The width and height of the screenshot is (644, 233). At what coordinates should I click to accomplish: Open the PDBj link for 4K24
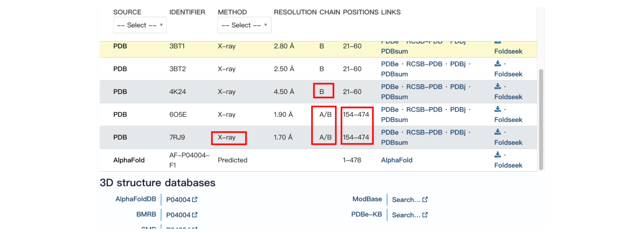pos(458,87)
